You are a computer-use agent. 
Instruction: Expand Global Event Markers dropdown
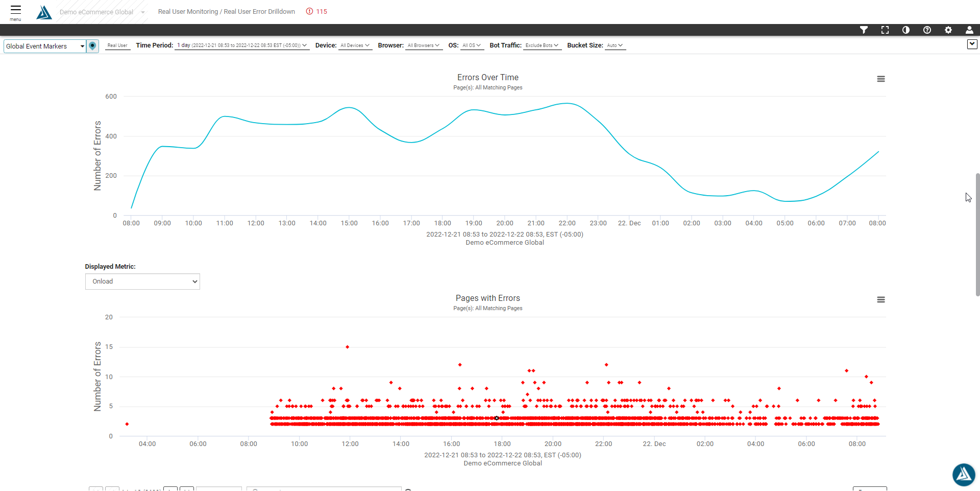click(45, 46)
